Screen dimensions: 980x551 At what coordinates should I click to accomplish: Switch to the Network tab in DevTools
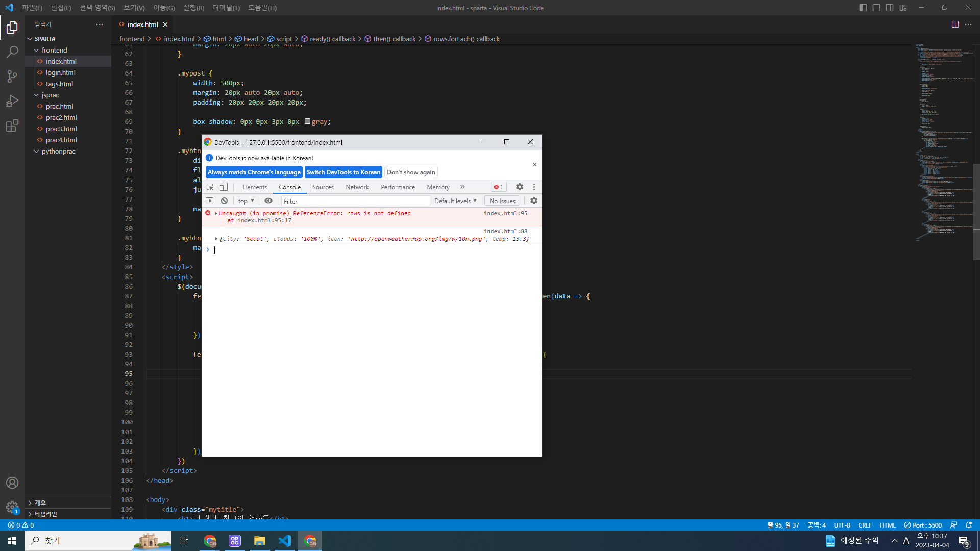[x=357, y=187]
